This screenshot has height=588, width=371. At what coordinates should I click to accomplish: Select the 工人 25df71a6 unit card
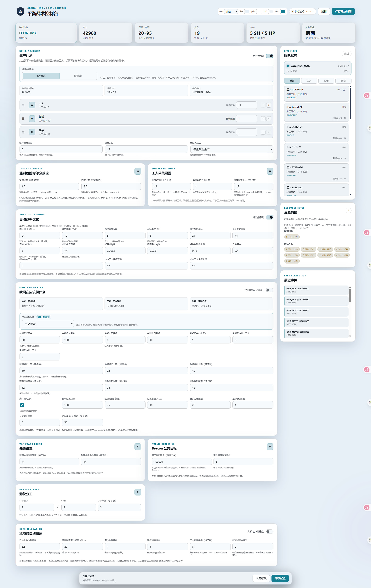[317, 132]
